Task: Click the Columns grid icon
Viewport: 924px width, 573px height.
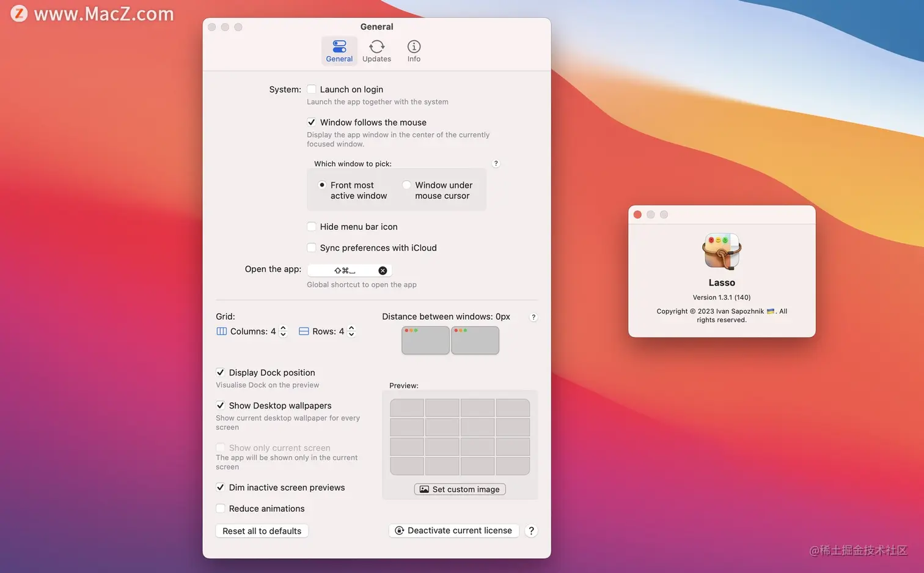Action: click(221, 331)
